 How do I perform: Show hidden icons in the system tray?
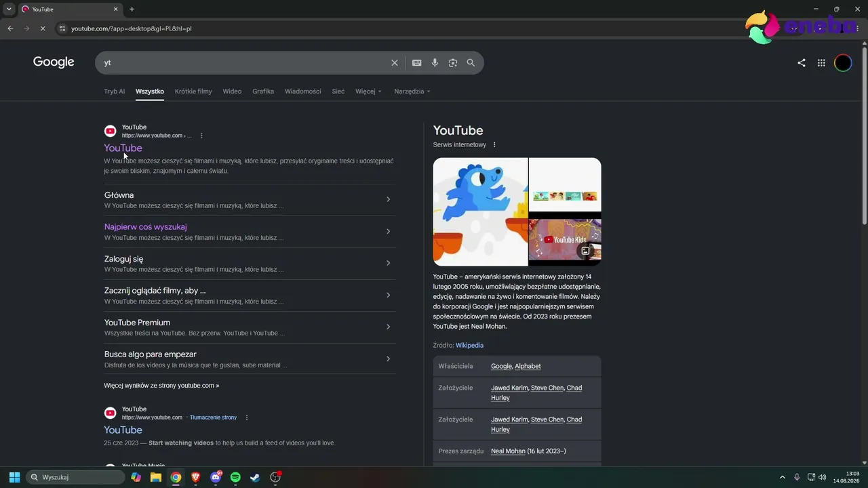[x=782, y=477]
